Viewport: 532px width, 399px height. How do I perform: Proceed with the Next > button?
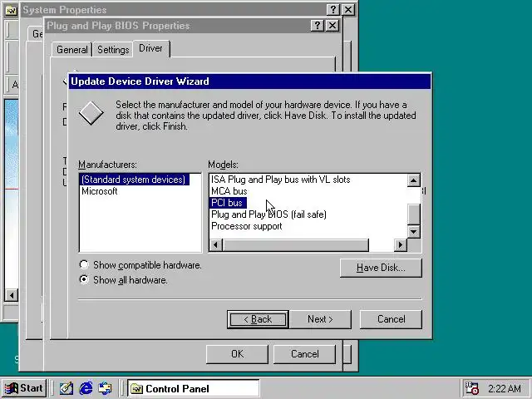click(x=320, y=319)
